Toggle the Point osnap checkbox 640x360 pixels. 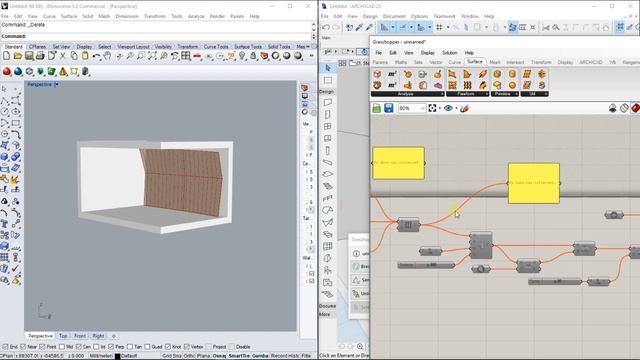(x=42, y=347)
